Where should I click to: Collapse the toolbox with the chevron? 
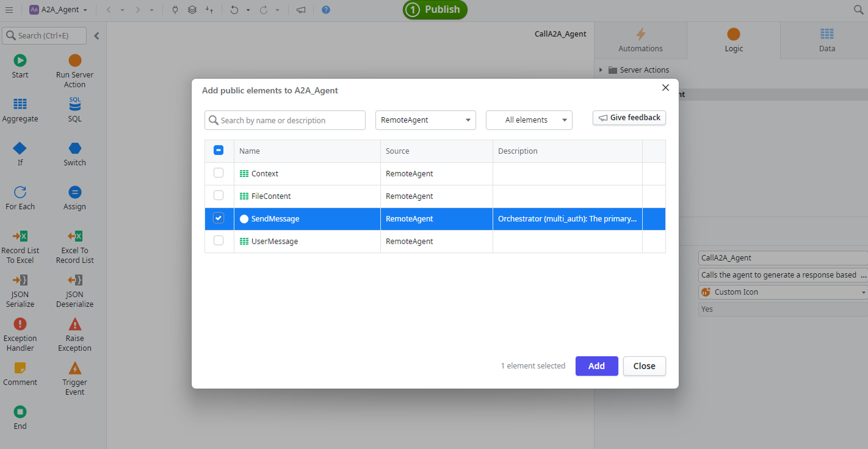[96, 36]
